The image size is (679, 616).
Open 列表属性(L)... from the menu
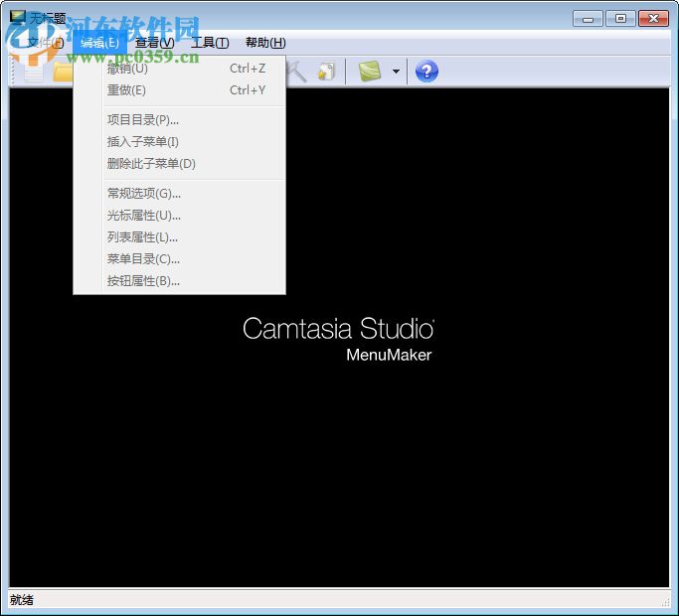179,237
